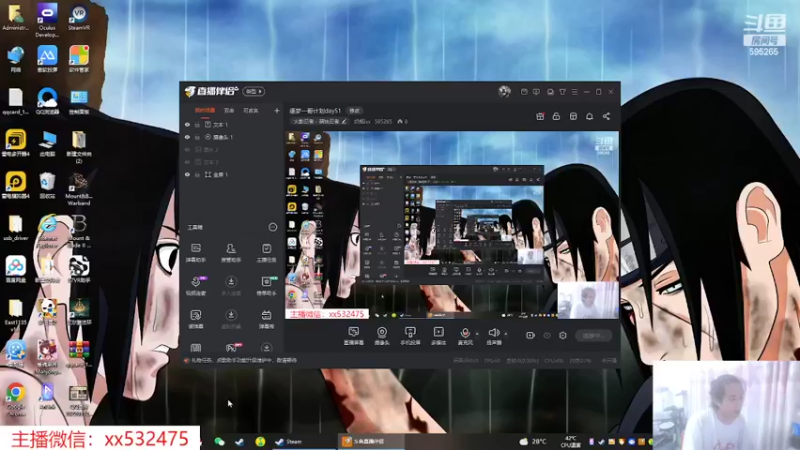Open the bottom row tool with the red badge
This screenshot has width=800, height=450.
[232, 348]
